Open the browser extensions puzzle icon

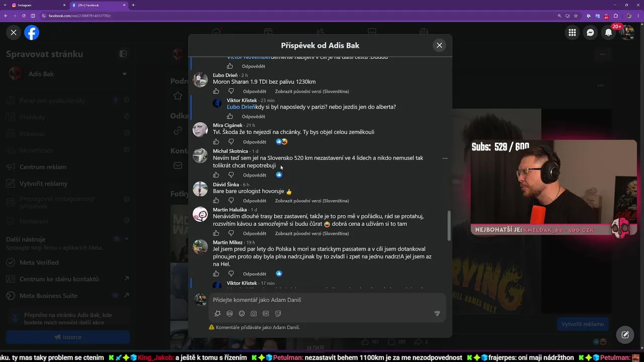[x=616, y=16]
